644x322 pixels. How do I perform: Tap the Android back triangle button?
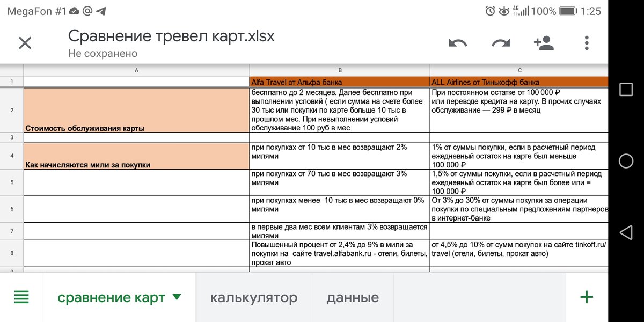(626, 232)
